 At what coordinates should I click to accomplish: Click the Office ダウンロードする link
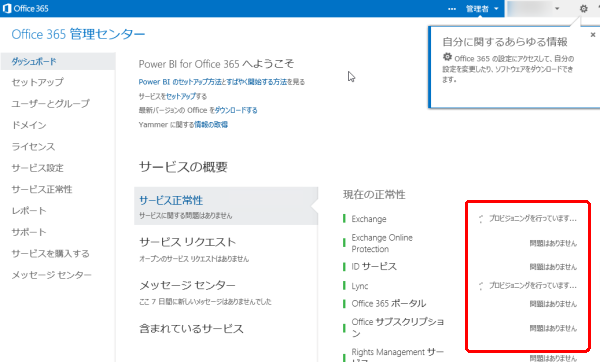(236, 110)
